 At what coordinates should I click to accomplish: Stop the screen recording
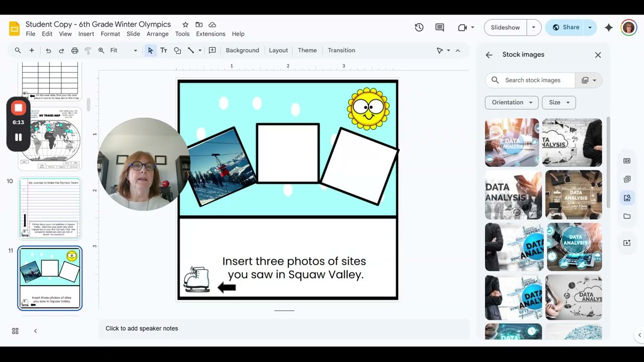18,108
